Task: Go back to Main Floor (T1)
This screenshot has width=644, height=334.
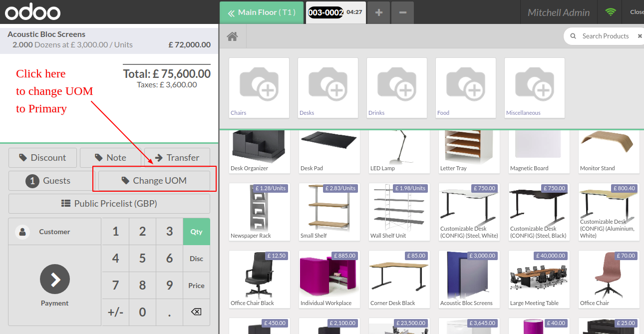Action: point(262,12)
